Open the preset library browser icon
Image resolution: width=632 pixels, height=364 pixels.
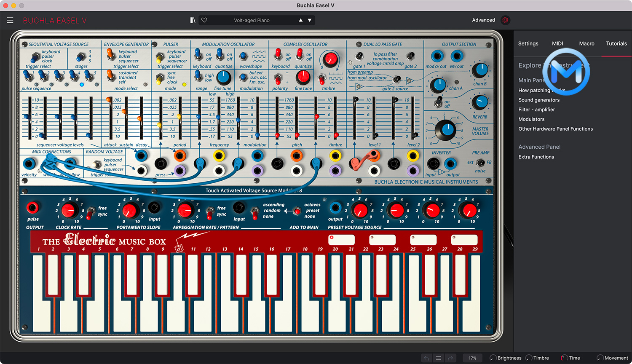pyautogui.click(x=193, y=20)
